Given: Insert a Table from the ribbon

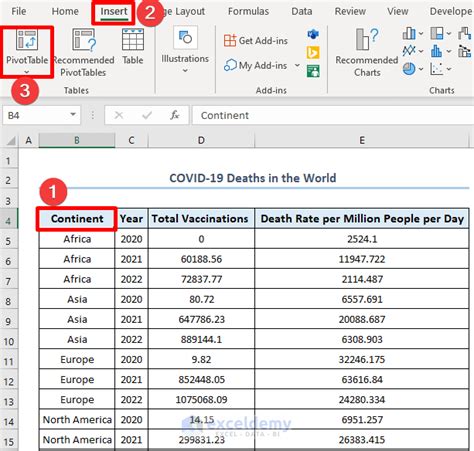Looking at the screenshot, I should coord(133,47).
